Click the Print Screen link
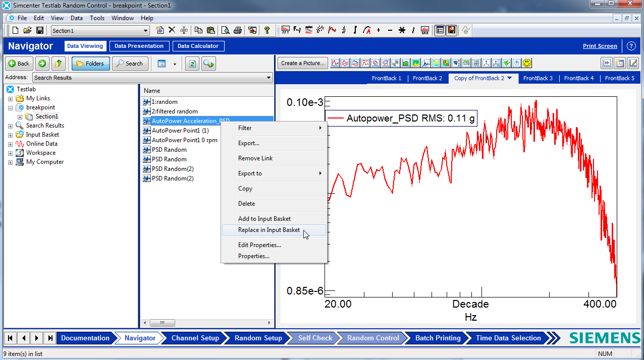The height and width of the screenshot is (360, 644). [x=600, y=46]
